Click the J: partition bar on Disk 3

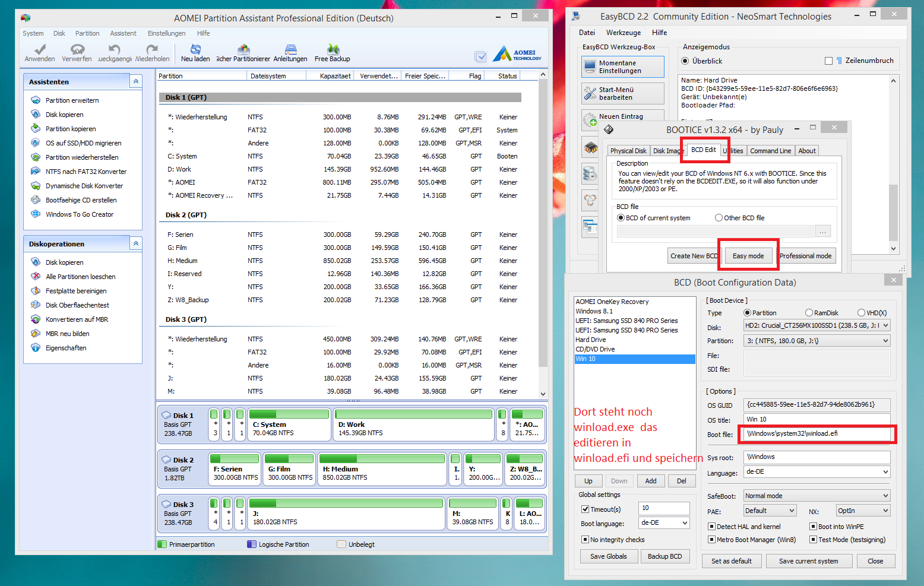pyautogui.click(x=347, y=513)
